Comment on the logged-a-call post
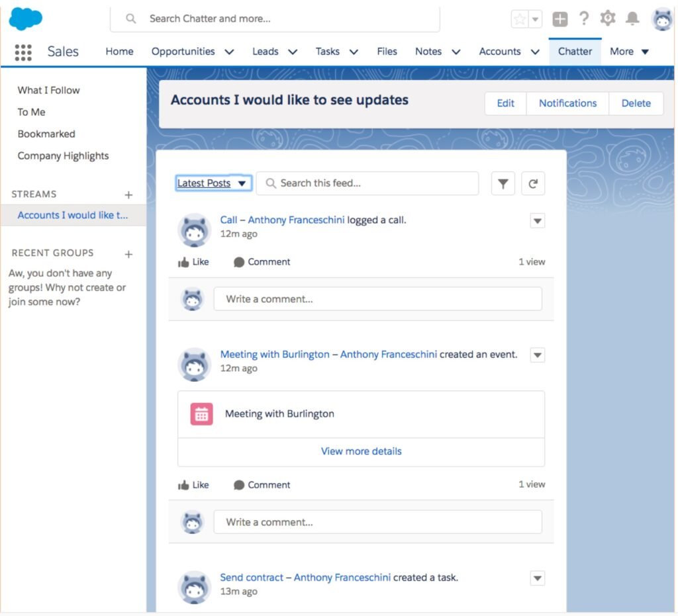Screen dimensions: 678x616 click(x=262, y=262)
